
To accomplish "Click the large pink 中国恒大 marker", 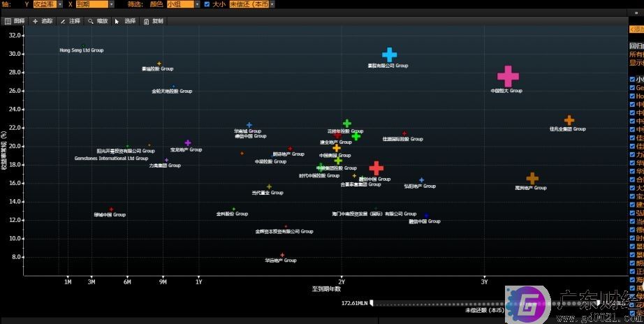I will coord(508,76).
